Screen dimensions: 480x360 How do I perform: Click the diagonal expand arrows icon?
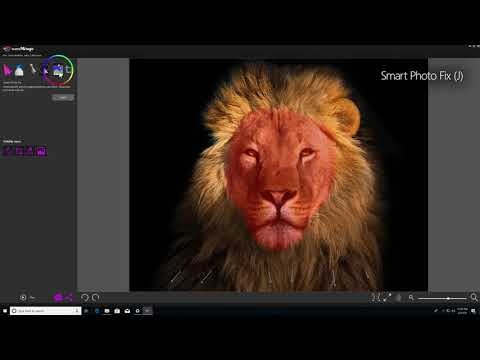click(387, 297)
